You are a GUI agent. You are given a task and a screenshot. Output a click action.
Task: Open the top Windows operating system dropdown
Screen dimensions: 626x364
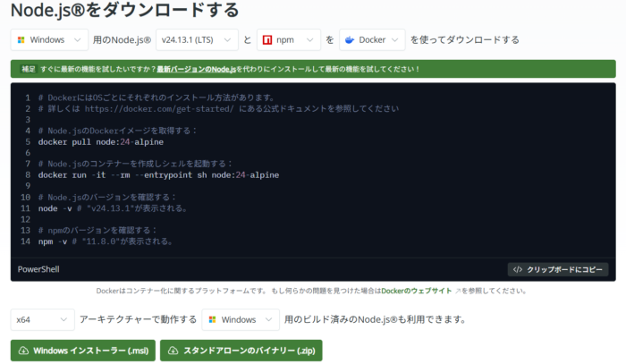click(49, 40)
